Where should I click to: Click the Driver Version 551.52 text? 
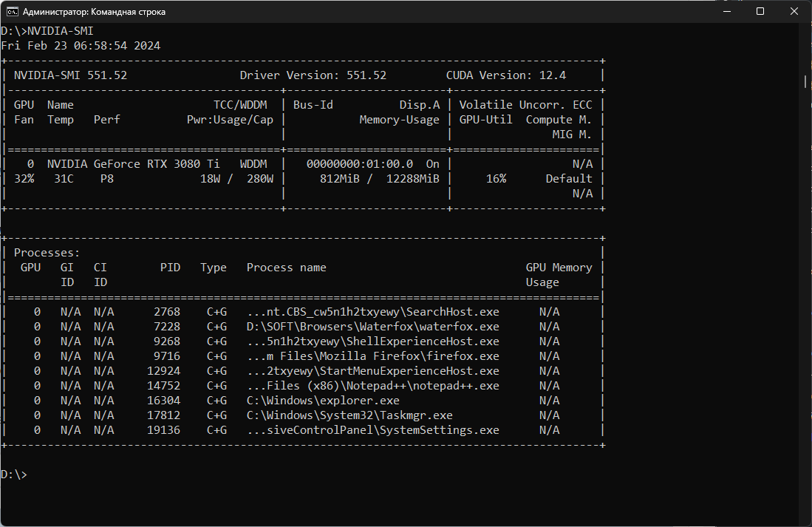point(313,75)
